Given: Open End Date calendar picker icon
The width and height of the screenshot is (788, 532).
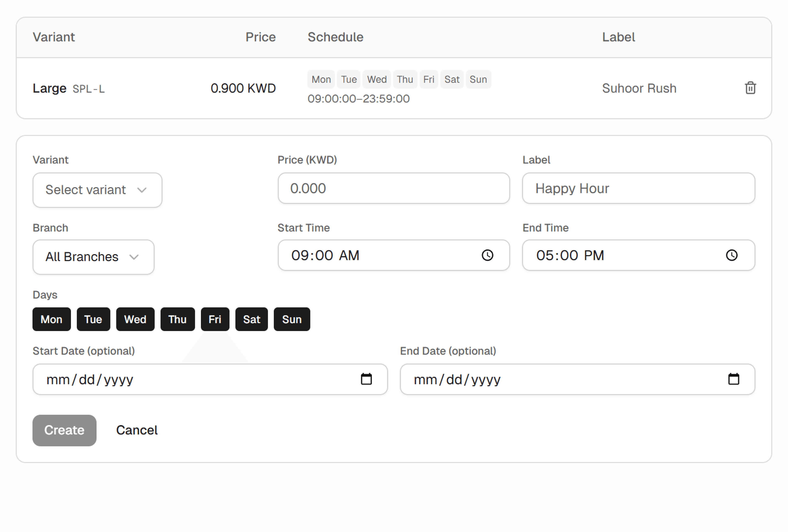Looking at the screenshot, I should [x=733, y=379].
